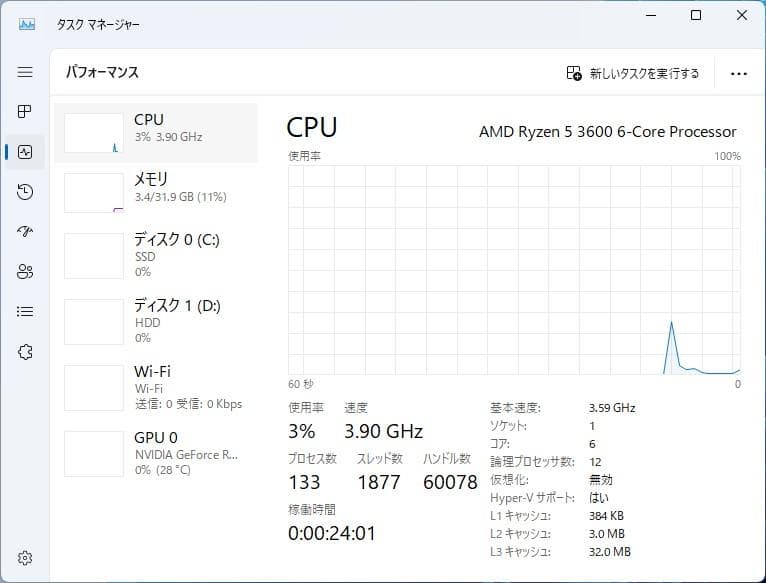Open the Startup apps icon

pyautogui.click(x=25, y=231)
